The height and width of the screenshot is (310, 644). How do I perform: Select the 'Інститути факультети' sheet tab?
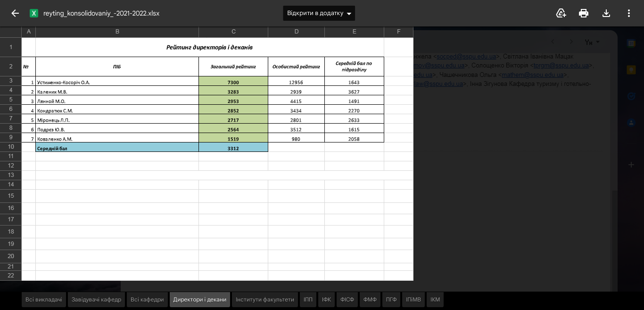click(x=265, y=300)
